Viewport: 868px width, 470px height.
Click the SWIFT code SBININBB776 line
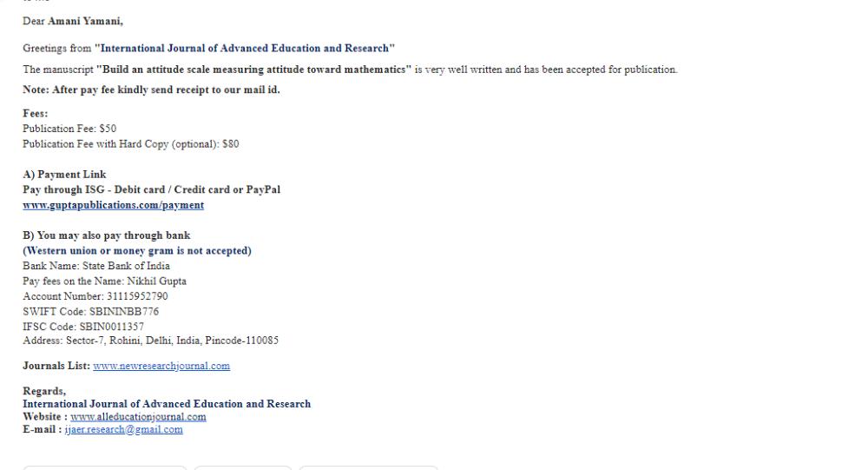coord(90,311)
